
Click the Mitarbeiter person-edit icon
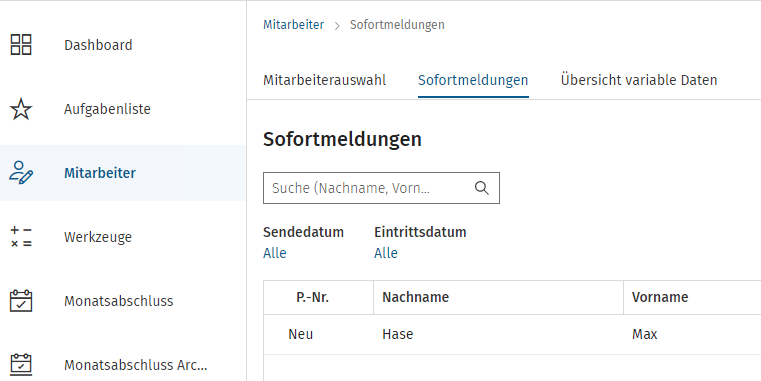[21, 173]
